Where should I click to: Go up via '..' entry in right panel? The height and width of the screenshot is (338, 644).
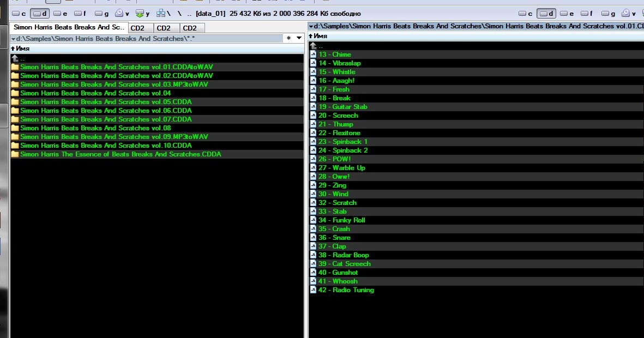316,46
